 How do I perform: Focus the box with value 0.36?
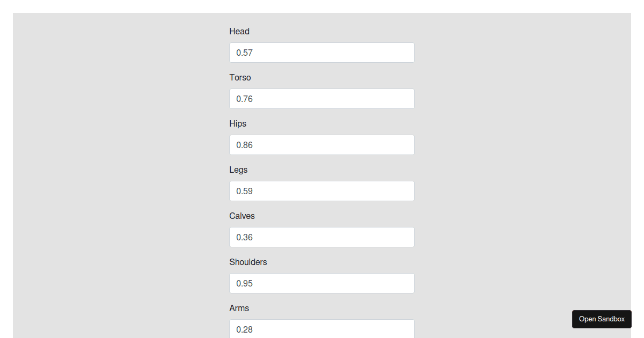point(322,237)
